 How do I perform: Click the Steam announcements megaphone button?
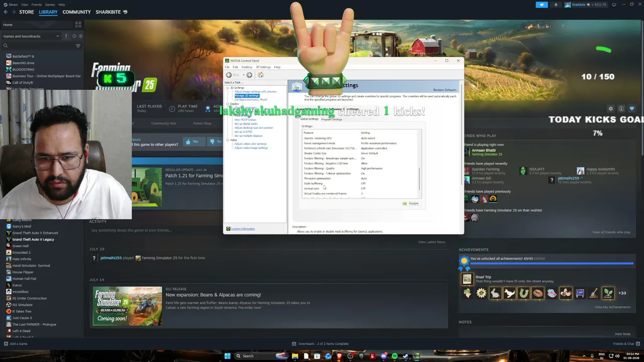[542, 5]
